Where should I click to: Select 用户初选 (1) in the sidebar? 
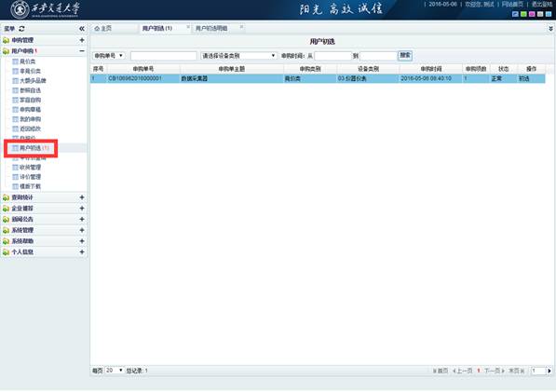coord(34,148)
